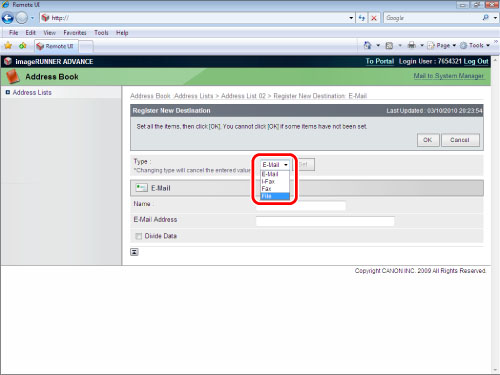Choose Fax in the Type list

[275, 189]
